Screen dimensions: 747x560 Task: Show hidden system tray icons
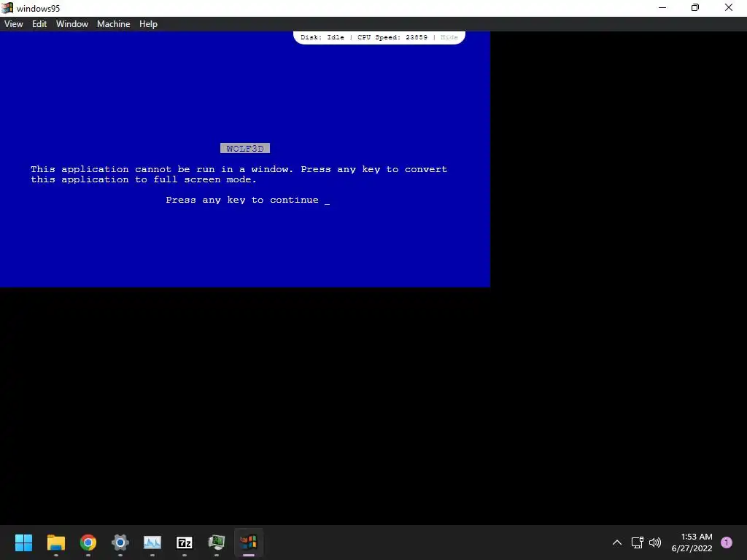617,542
